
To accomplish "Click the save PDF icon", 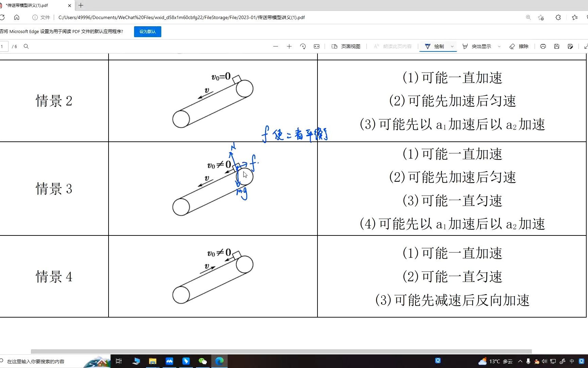I will click(x=557, y=46).
